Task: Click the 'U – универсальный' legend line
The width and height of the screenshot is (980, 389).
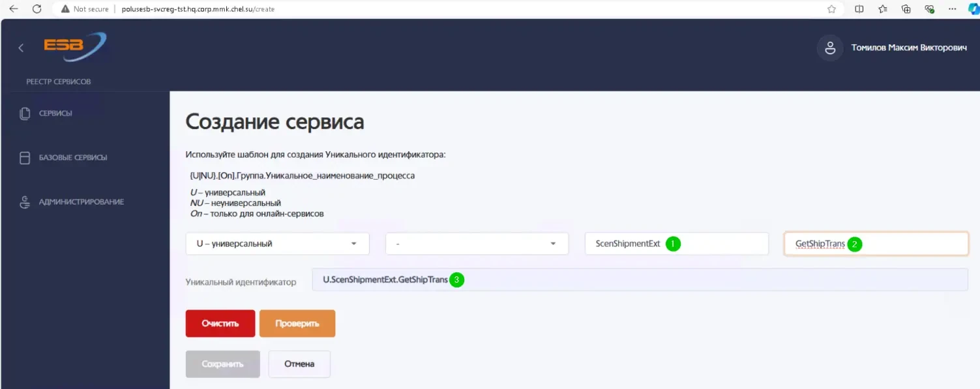Action: tap(228, 193)
